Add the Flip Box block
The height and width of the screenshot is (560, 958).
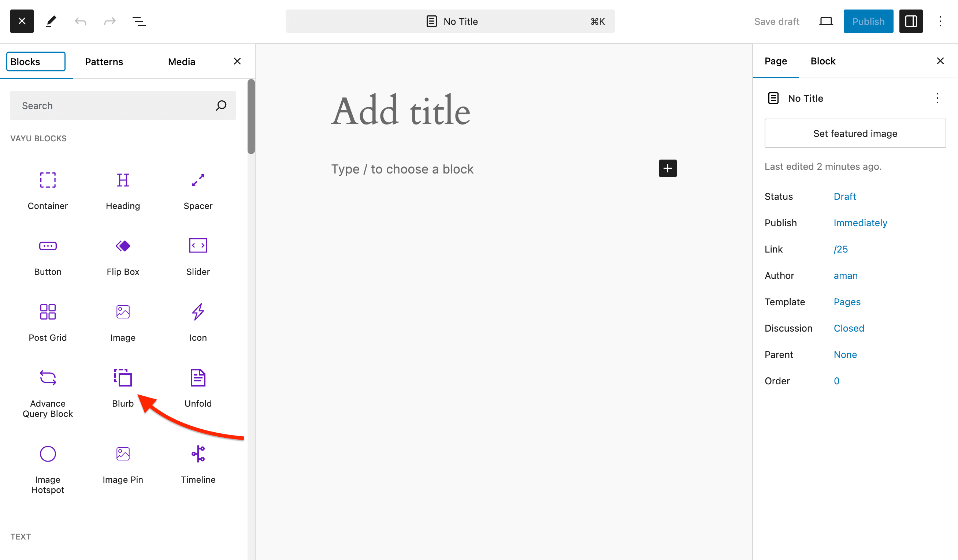[x=123, y=256]
